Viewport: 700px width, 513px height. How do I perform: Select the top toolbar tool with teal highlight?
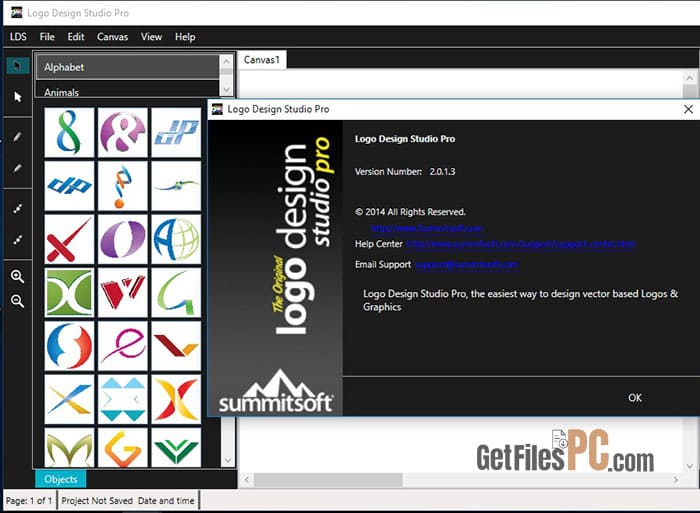coord(17,66)
